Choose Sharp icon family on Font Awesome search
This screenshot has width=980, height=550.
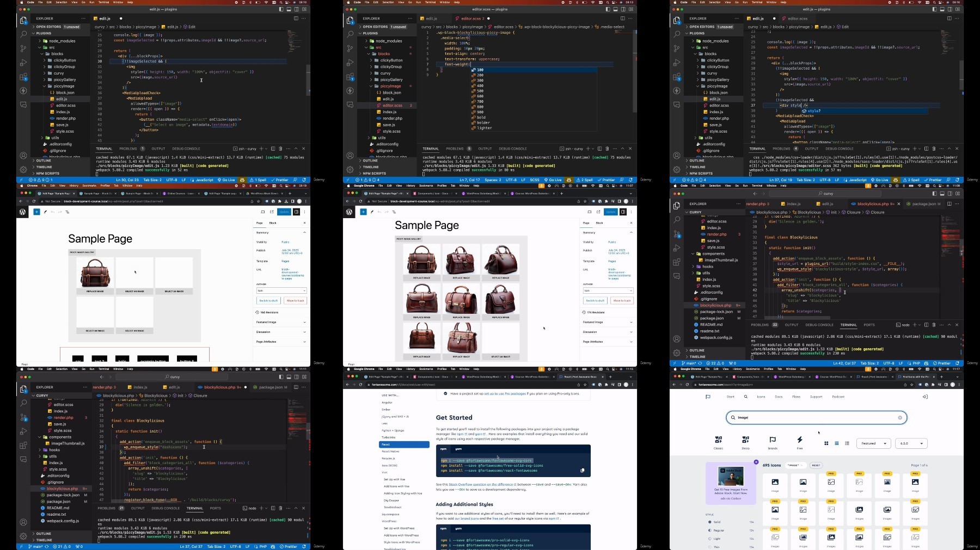point(745,442)
